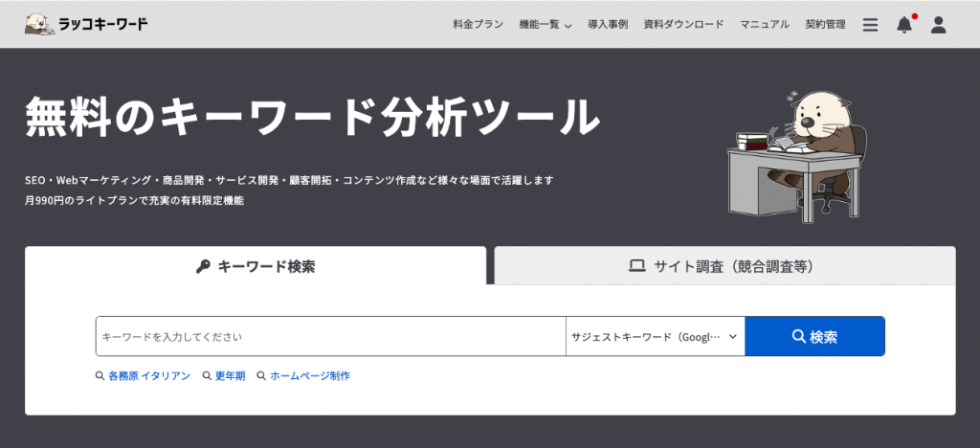Open マニュアル in the top navigation

(x=765, y=24)
